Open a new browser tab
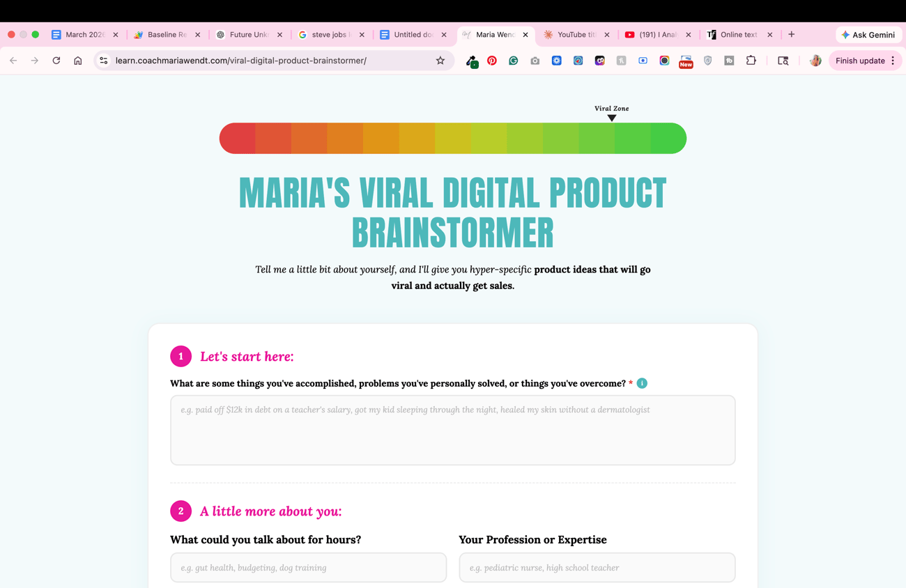This screenshot has height=588, width=906. coord(791,34)
